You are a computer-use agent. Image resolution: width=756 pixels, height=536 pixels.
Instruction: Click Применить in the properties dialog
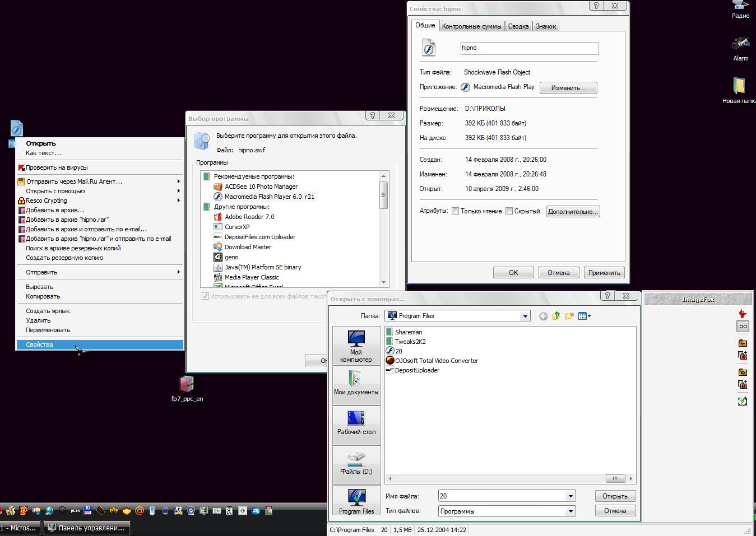point(604,273)
